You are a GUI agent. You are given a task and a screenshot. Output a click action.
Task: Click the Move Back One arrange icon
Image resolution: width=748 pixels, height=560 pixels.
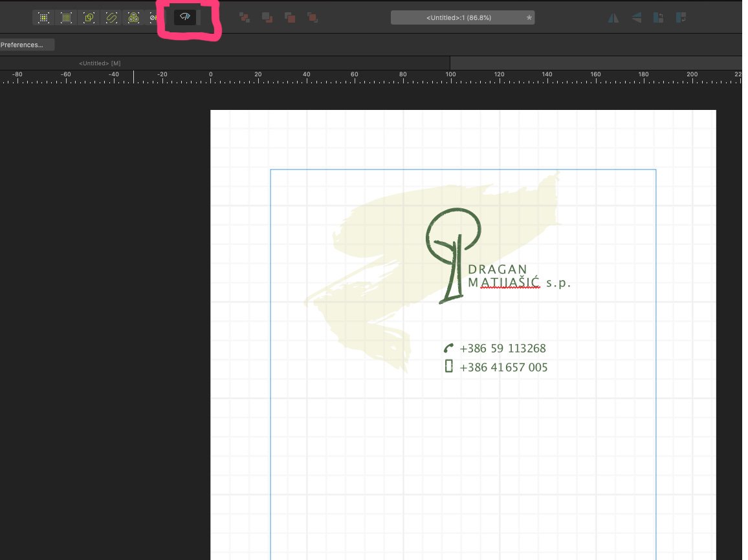(x=267, y=17)
